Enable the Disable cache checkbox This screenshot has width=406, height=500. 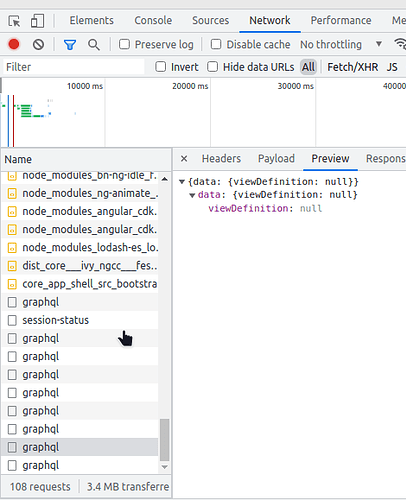point(216,44)
